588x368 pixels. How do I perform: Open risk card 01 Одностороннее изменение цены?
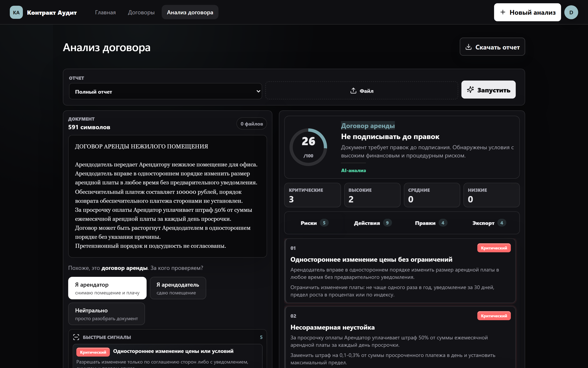[400, 271]
